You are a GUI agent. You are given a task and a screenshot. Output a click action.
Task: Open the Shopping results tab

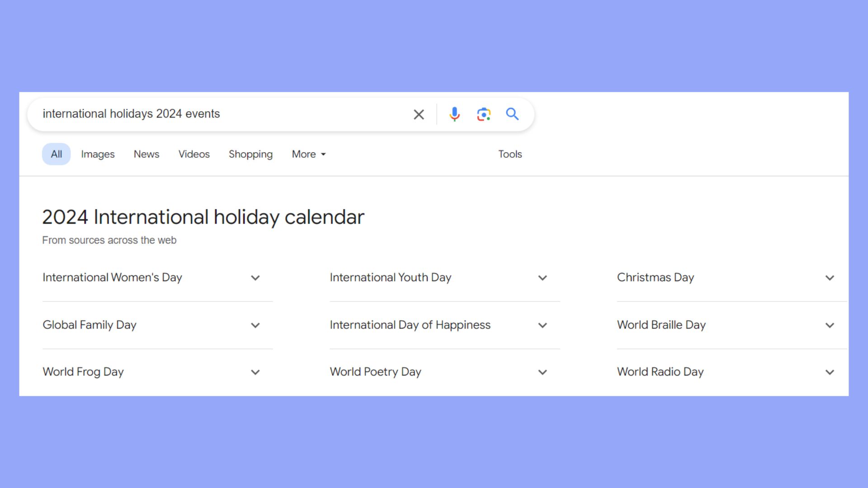click(x=250, y=154)
